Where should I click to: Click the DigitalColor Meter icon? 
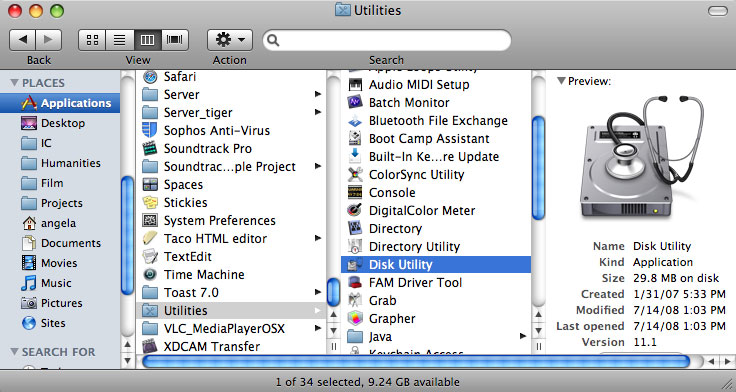point(355,210)
